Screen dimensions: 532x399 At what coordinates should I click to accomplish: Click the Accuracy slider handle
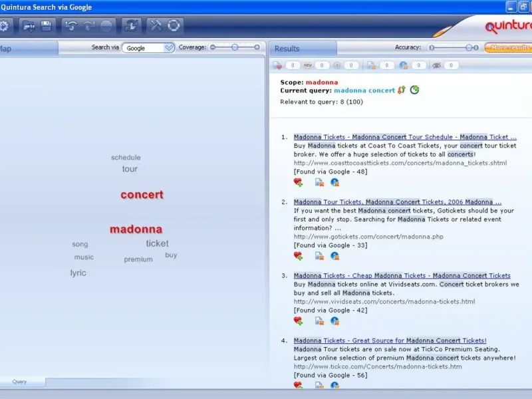coord(469,47)
